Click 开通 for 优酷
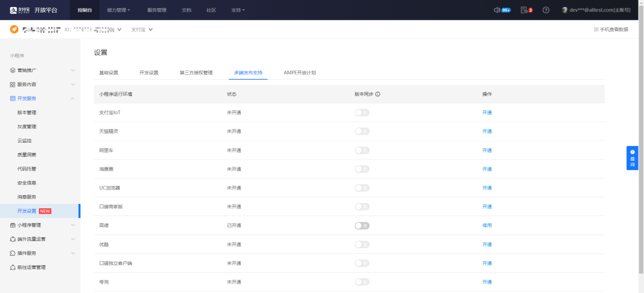This screenshot has width=644, height=293. [487, 244]
